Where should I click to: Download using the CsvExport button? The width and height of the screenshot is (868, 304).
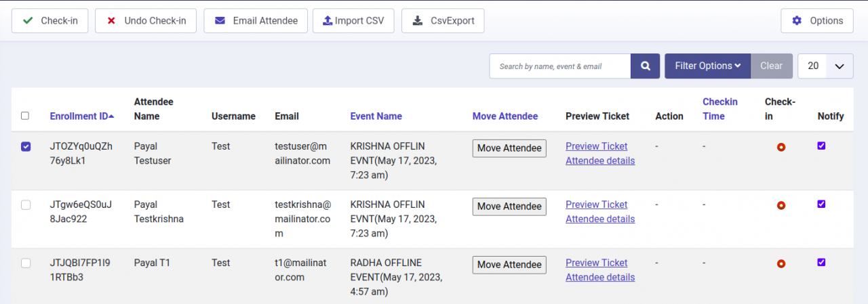click(442, 21)
